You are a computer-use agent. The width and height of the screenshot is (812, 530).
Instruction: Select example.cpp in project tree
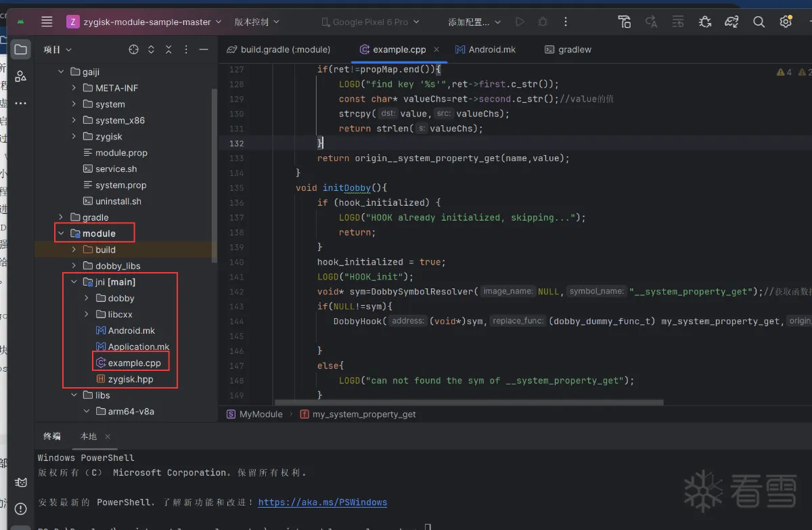pyautogui.click(x=129, y=363)
